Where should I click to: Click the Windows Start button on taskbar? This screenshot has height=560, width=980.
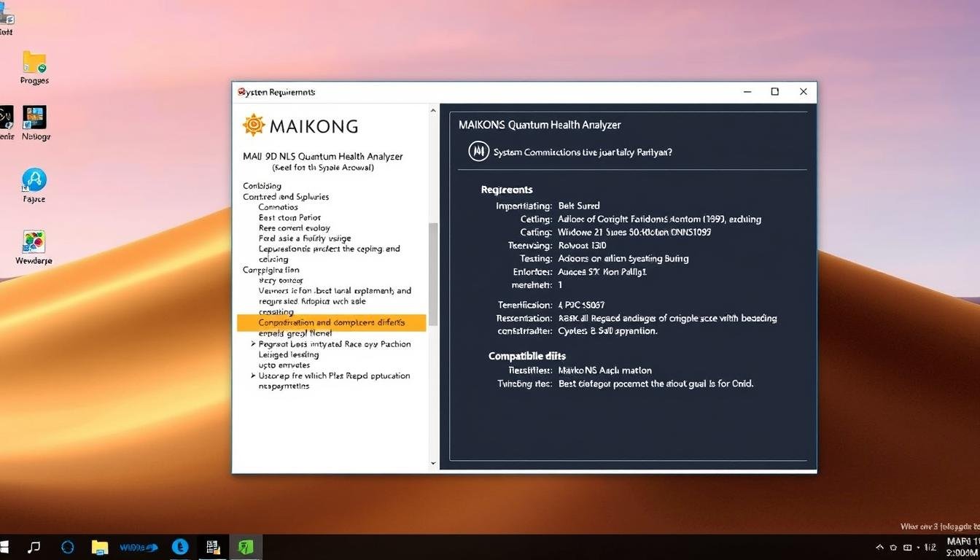(4, 547)
